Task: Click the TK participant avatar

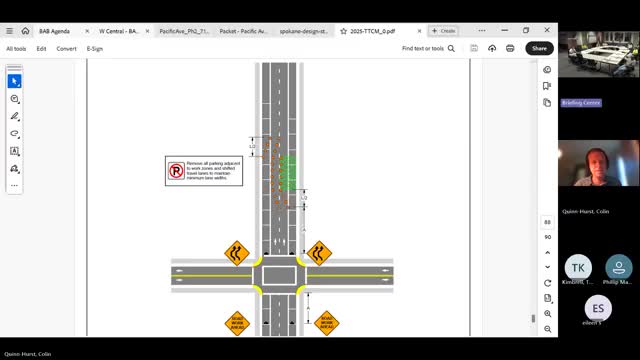Action: pos(578,268)
